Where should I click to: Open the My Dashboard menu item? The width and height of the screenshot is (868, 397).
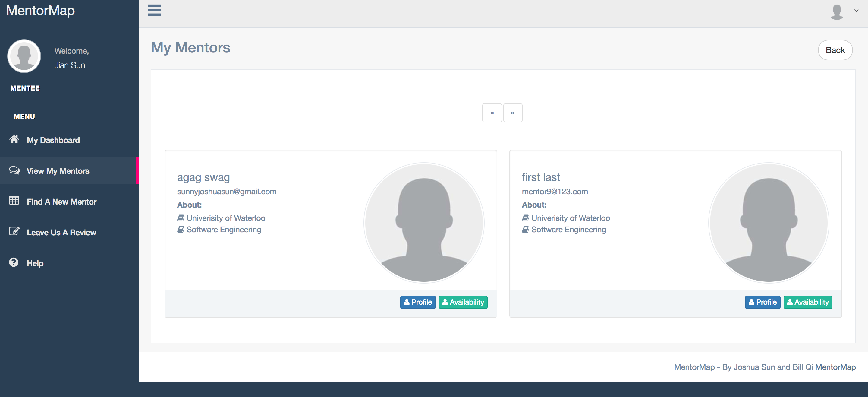53,140
